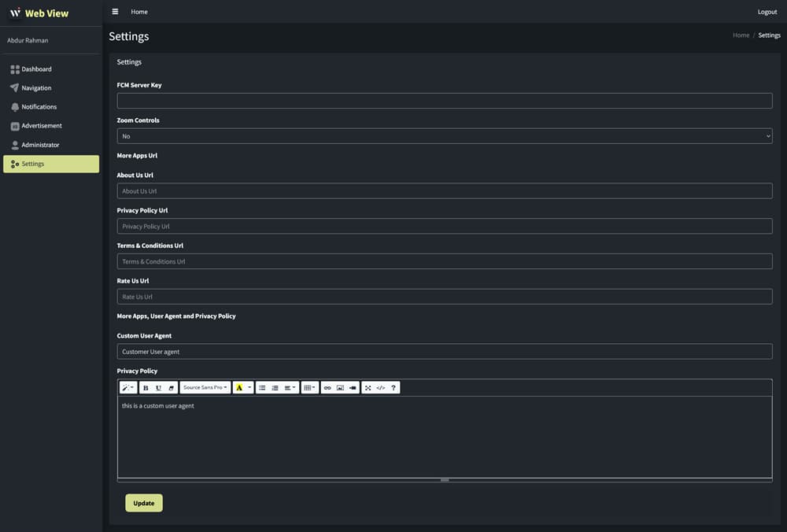Click the More Apps Url label
The width and height of the screenshot is (787, 532).
tap(137, 156)
